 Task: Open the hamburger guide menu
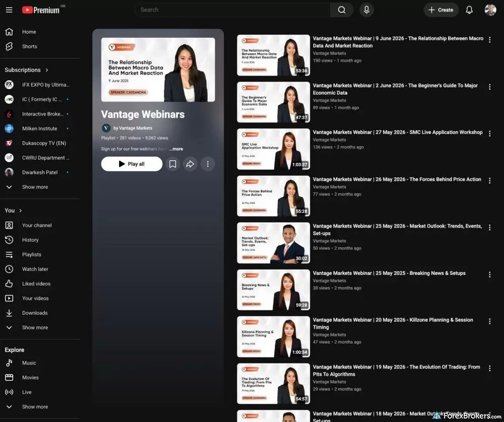pyautogui.click(x=9, y=10)
